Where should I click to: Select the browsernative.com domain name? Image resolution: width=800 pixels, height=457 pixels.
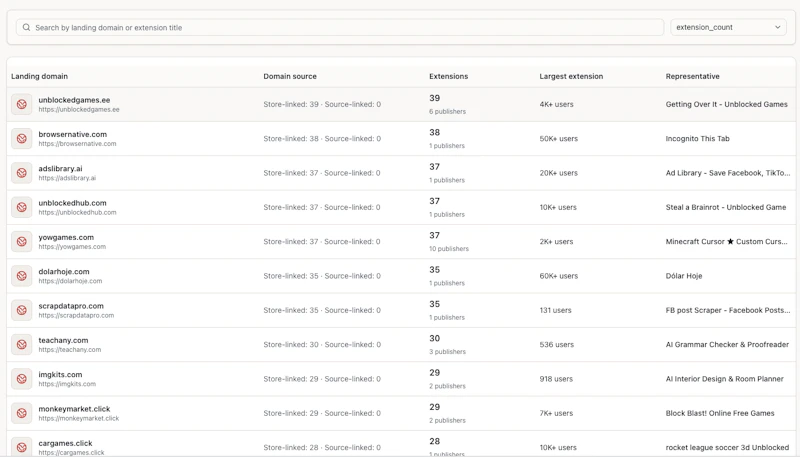(72, 135)
